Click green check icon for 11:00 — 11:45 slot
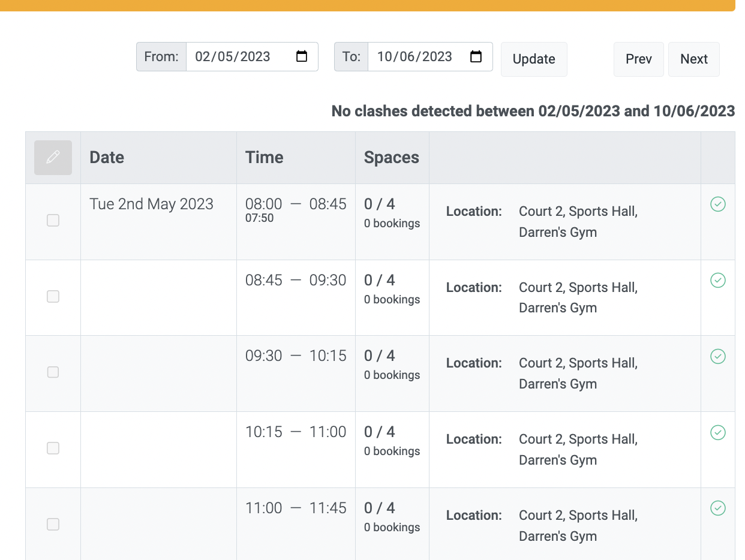Viewport: 745px width, 560px height. (718, 508)
